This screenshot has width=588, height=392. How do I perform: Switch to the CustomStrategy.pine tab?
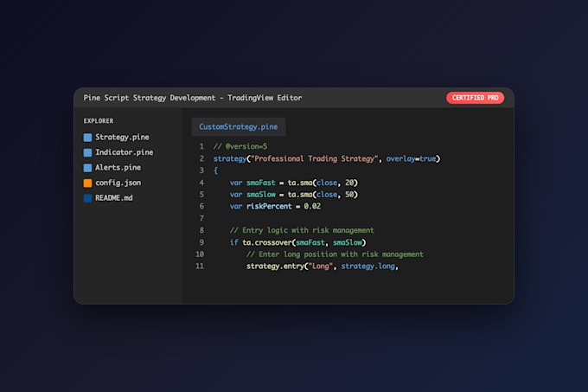[x=239, y=127]
